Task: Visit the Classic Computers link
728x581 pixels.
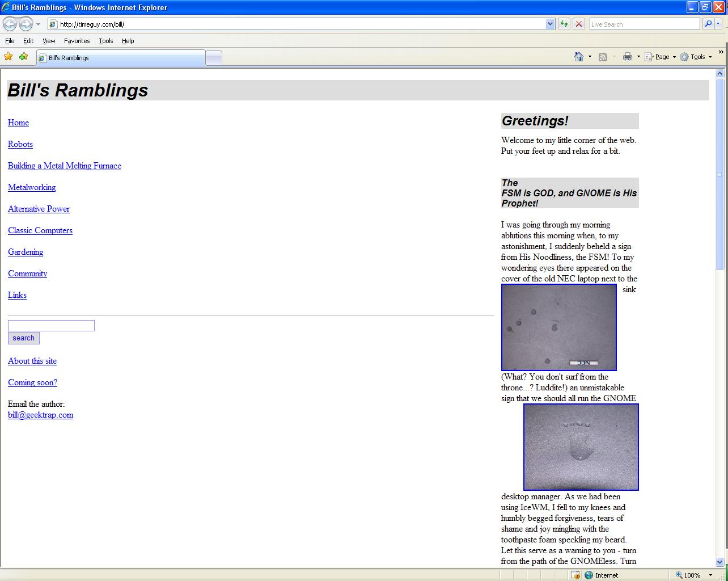Action: coord(40,230)
